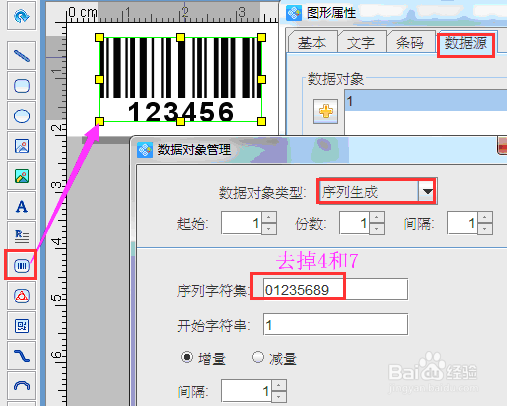Click the 开始字符串 input field
The image size is (507, 406).
(x=335, y=324)
